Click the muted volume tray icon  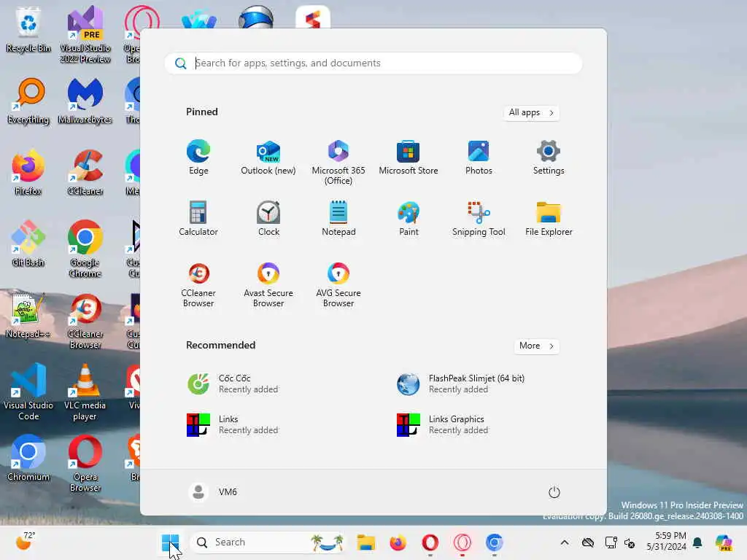(x=630, y=542)
